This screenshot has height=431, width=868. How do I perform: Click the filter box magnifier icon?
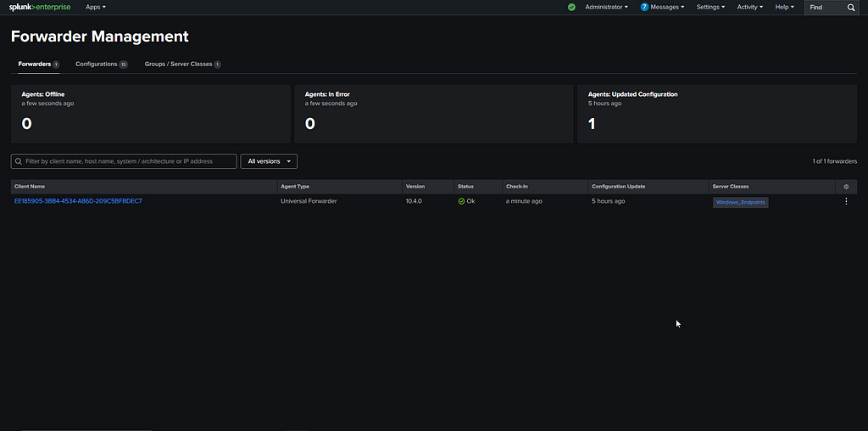pyautogui.click(x=19, y=161)
